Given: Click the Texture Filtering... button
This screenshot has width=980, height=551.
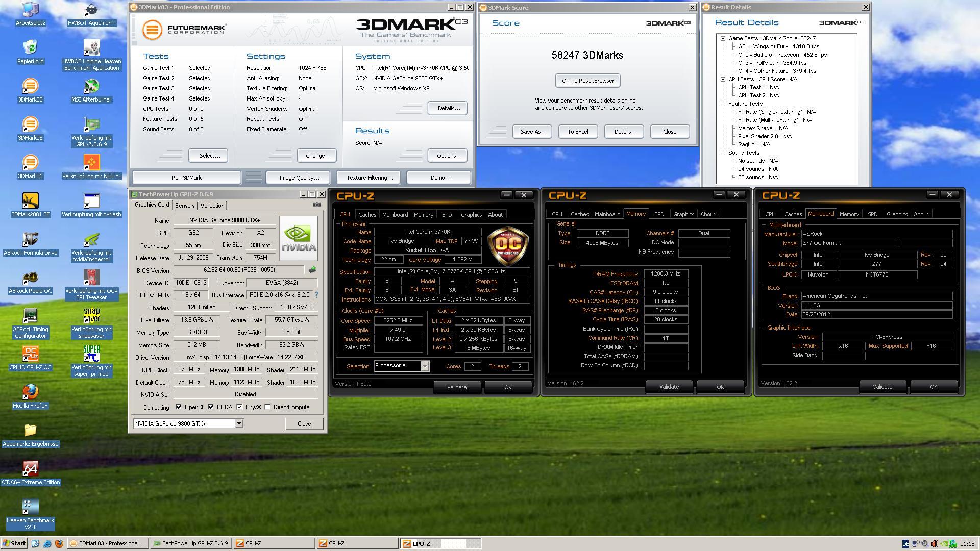Looking at the screenshot, I should pyautogui.click(x=370, y=178).
